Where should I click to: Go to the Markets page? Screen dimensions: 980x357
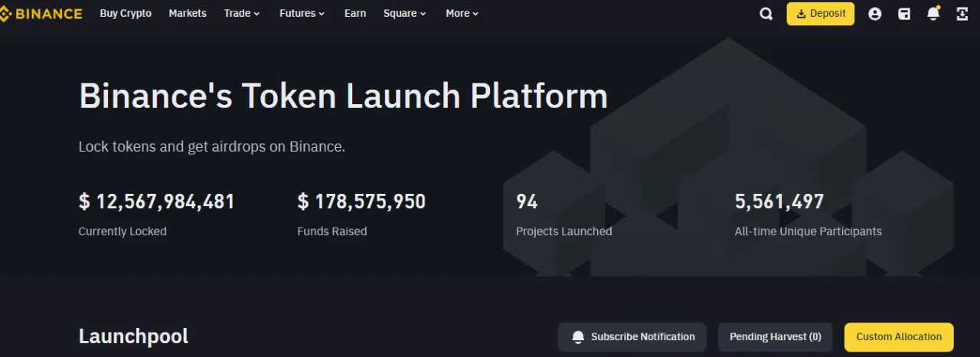188,14
